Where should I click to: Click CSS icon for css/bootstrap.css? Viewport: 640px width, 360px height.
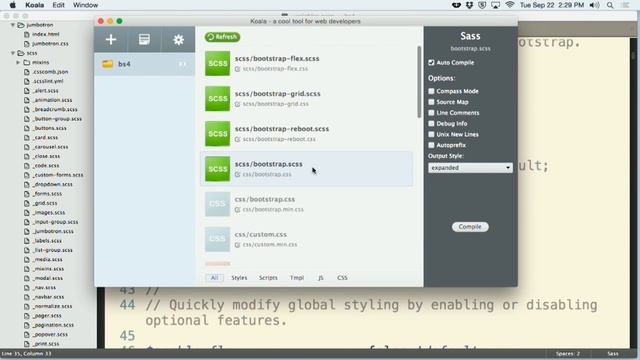(x=217, y=204)
